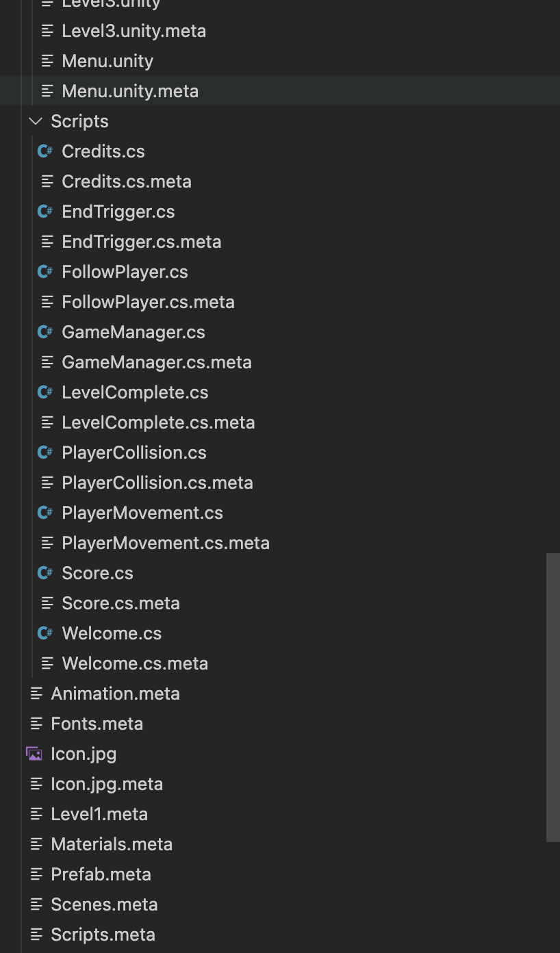The height and width of the screenshot is (953, 560).
Task: Click the explorer vertical scrollbar thumb
Action: (553, 697)
